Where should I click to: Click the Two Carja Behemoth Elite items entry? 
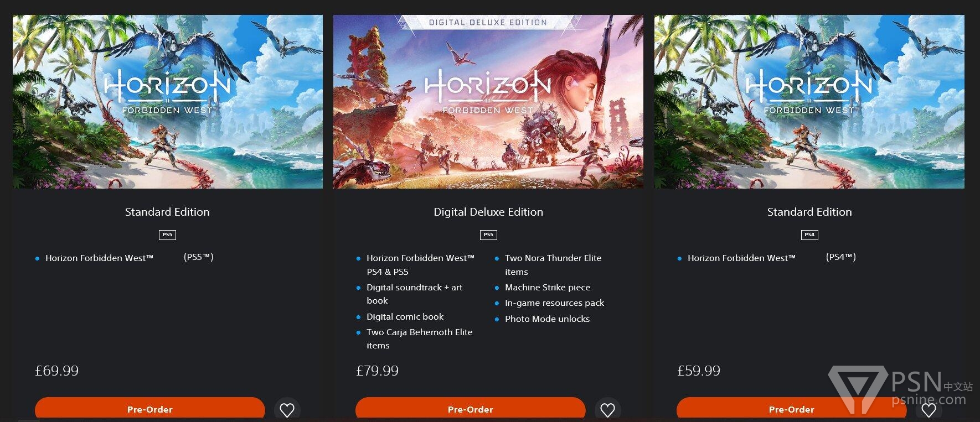419,338
